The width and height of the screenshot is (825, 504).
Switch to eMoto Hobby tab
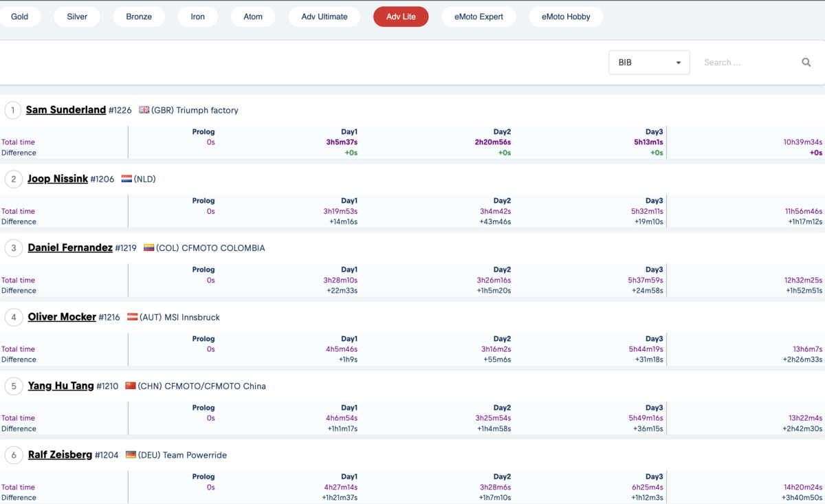tap(566, 17)
